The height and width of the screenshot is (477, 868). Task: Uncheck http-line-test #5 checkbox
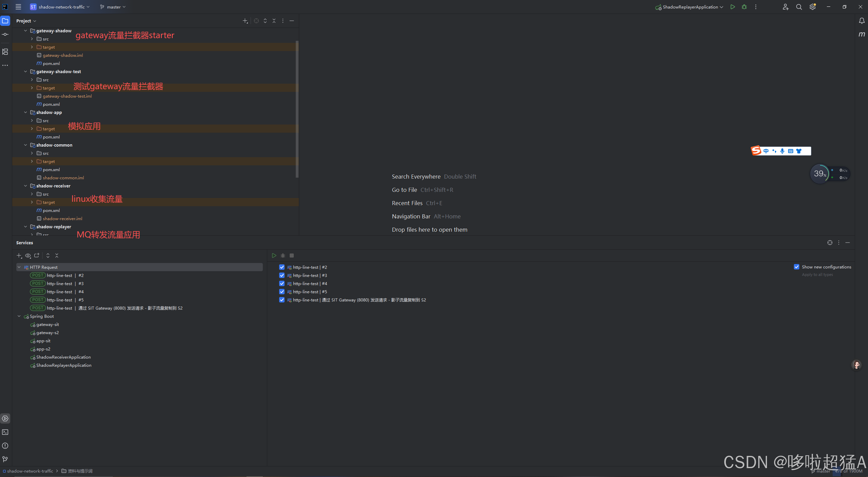[x=282, y=292]
